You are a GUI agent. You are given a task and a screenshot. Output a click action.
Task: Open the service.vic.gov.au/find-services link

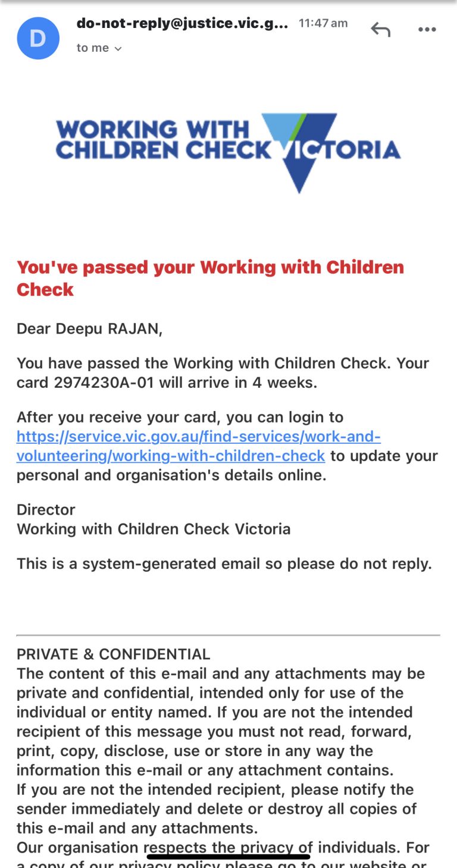[199, 437]
